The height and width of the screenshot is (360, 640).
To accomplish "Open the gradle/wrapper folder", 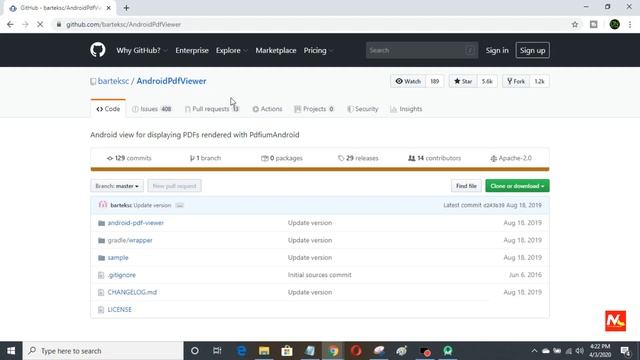I will pos(130,240).
